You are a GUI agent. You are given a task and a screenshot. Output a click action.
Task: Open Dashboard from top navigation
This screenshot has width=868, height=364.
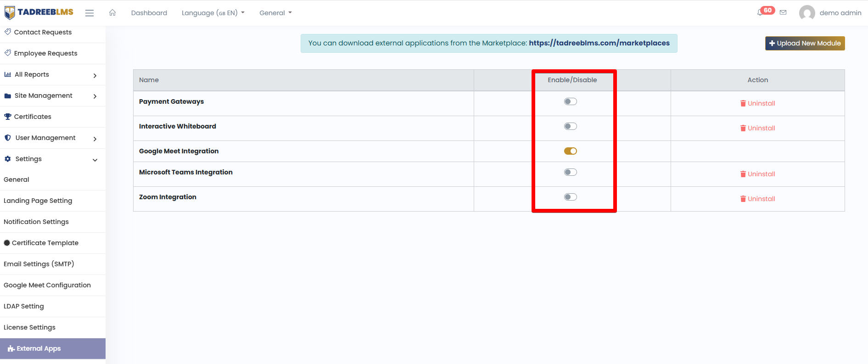149,13
